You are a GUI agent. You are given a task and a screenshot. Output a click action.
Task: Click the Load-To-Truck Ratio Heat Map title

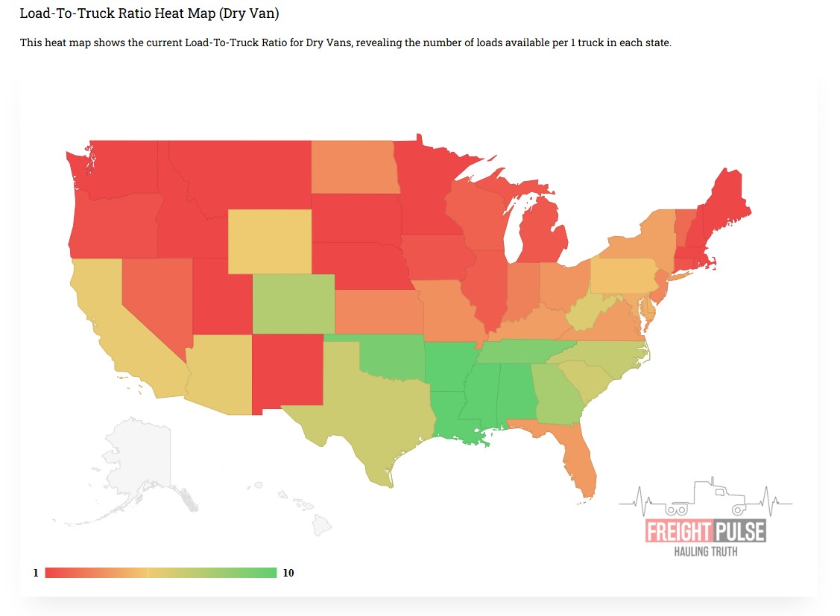click(150, 14)
